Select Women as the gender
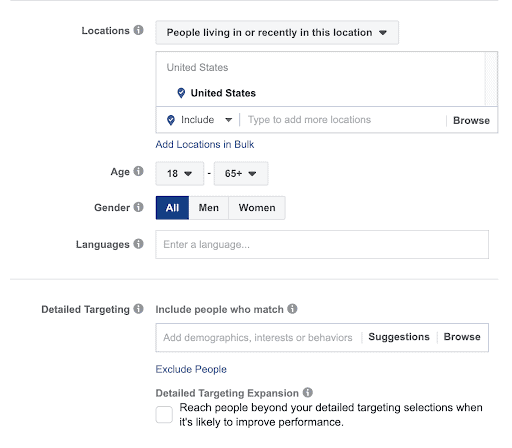 click(257, 208)
